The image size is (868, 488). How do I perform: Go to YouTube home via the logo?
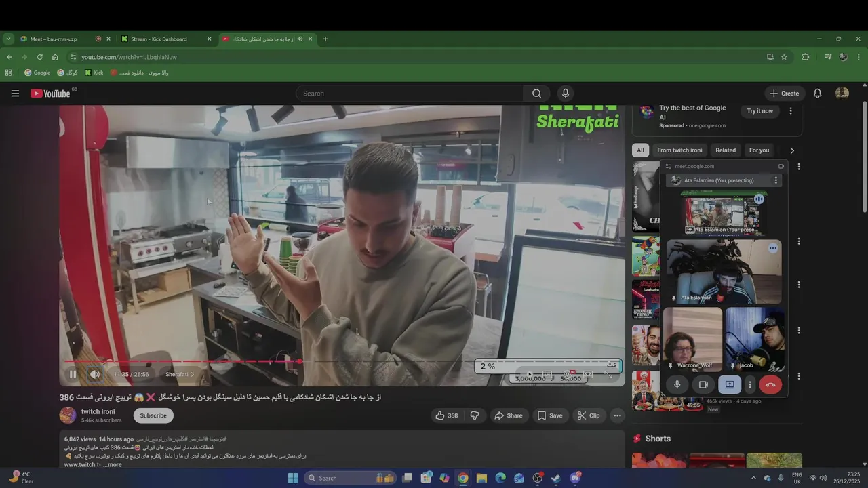click(x=51, y=94)
